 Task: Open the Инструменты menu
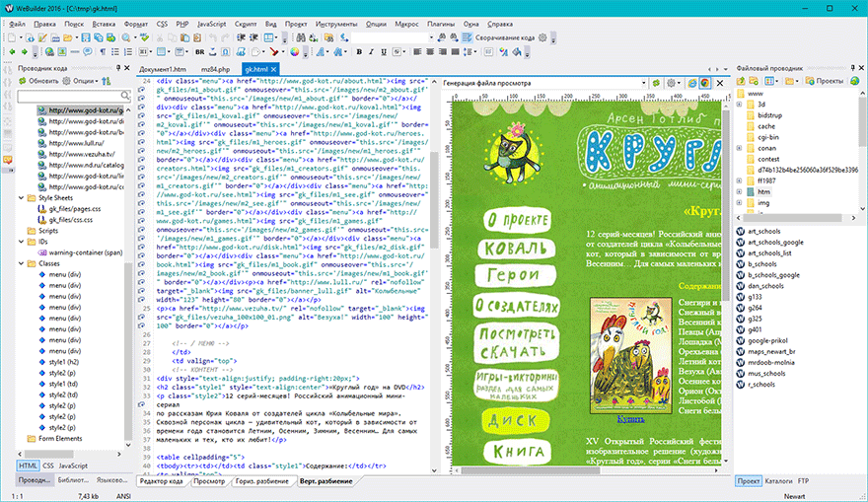[336, 24]
